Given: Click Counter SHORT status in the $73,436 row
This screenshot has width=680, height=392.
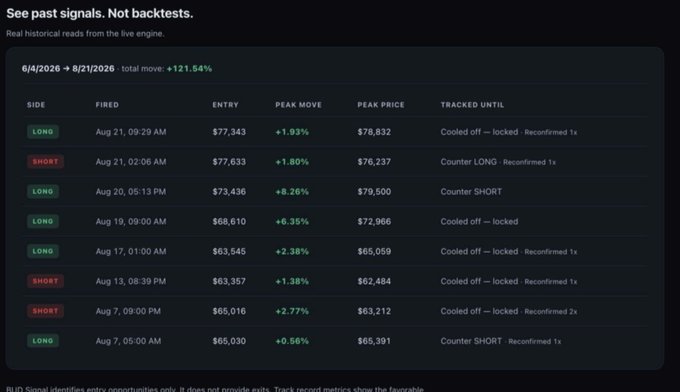Looking at the screenshot, I should pos(471,192).
